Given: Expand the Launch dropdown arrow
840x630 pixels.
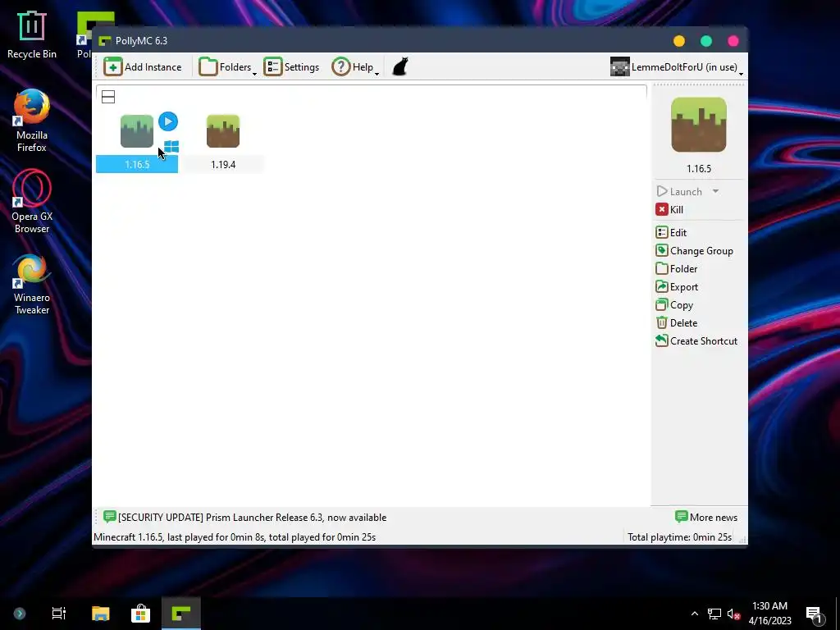Looking at the screenshot, I should [x=715, y=191].
